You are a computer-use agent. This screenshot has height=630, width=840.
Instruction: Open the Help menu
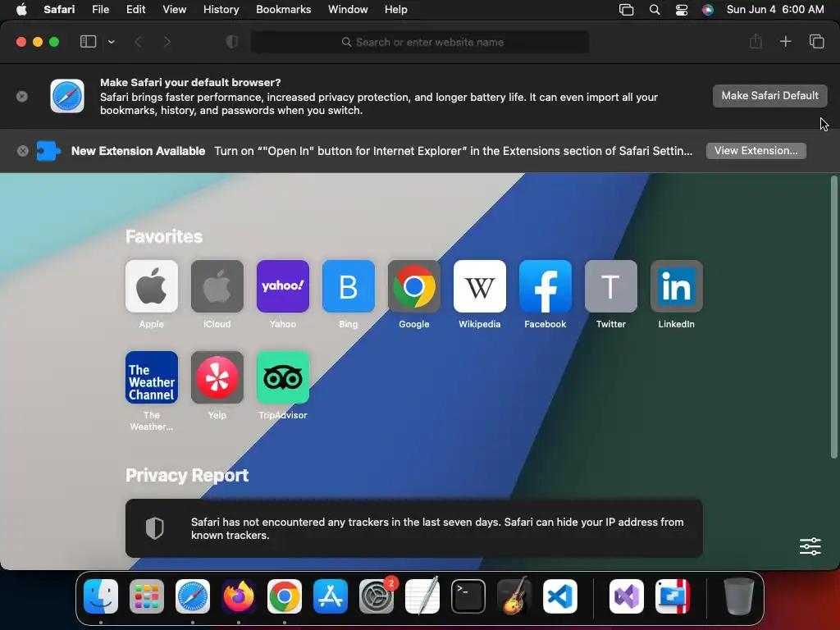396,9
